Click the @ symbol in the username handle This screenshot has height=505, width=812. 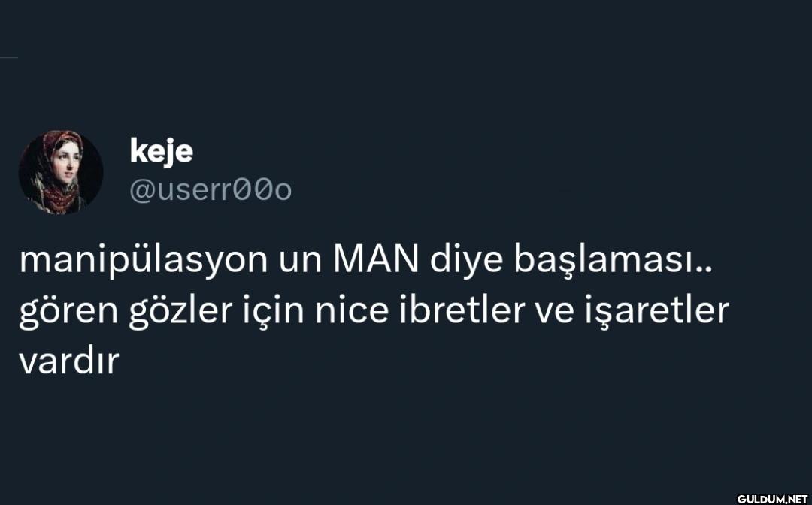(x=141, y=191)
